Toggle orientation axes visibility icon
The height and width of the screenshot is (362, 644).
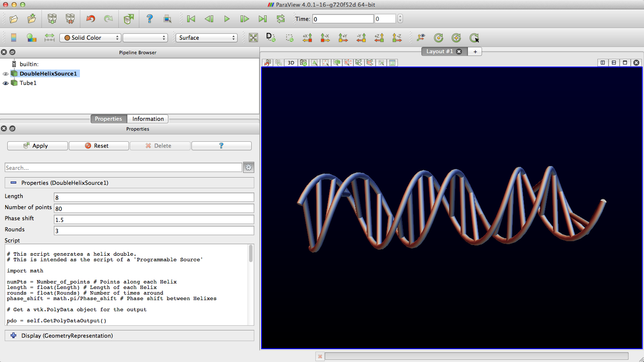coord(421,38)
